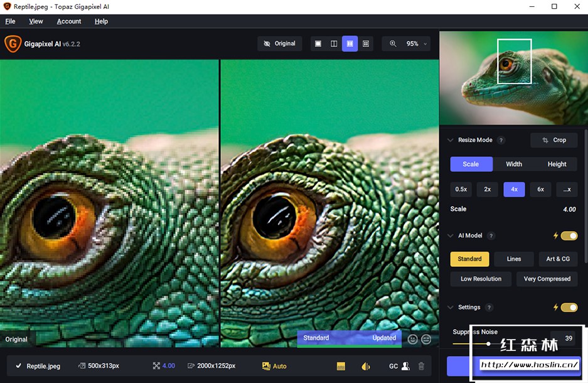588x383 pixels.
Task: Select the Reptile.jpeg file name
Action: click(x=43, y=366)
